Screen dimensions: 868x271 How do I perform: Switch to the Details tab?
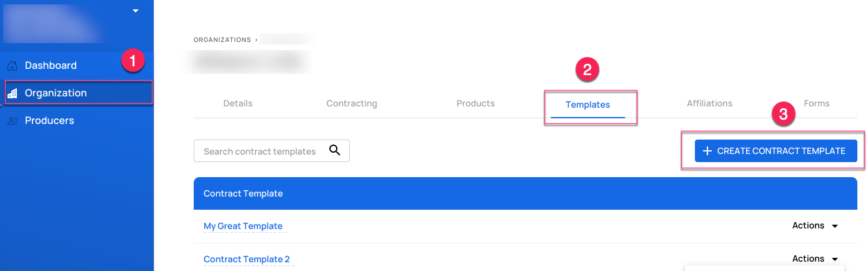coord(238,103)
